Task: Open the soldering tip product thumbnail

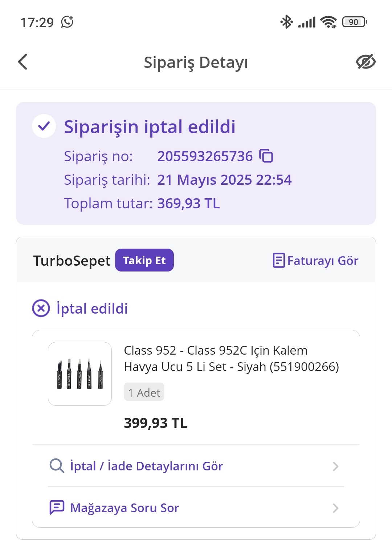Action: tap(80, 374)
